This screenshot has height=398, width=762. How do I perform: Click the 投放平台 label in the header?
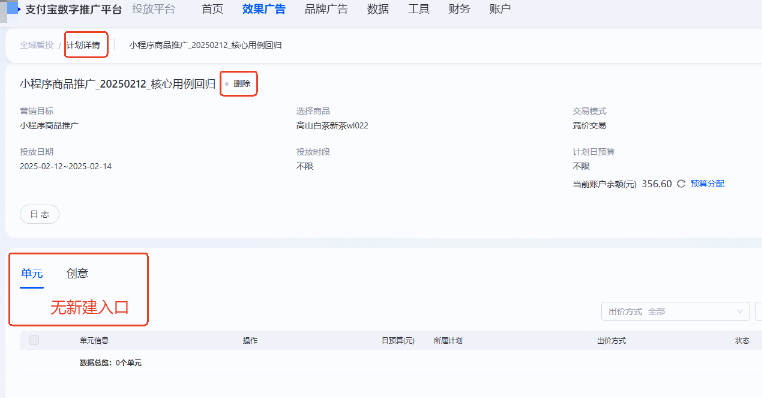tap(154, 9)
